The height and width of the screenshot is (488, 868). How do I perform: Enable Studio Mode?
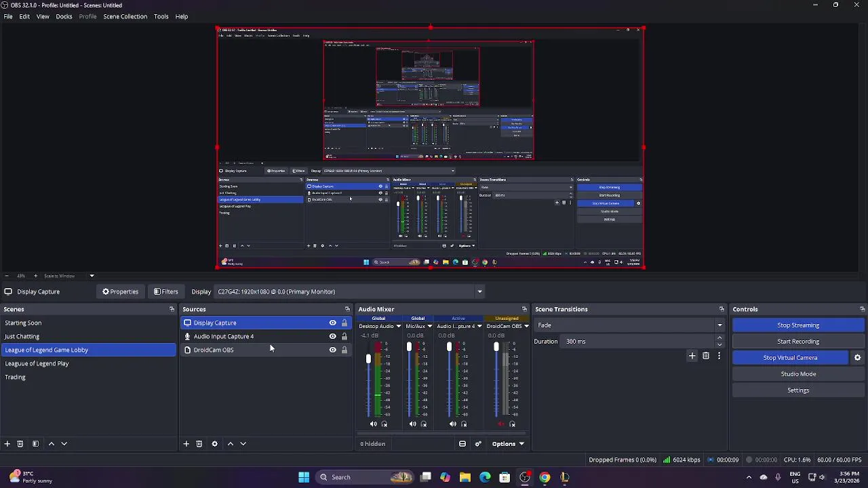coord(798,374)
